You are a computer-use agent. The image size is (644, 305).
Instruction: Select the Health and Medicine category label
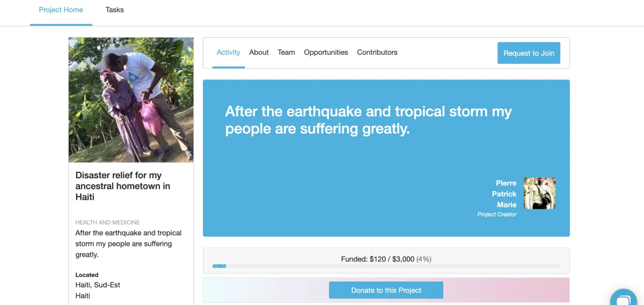click(x=107, y=222)
